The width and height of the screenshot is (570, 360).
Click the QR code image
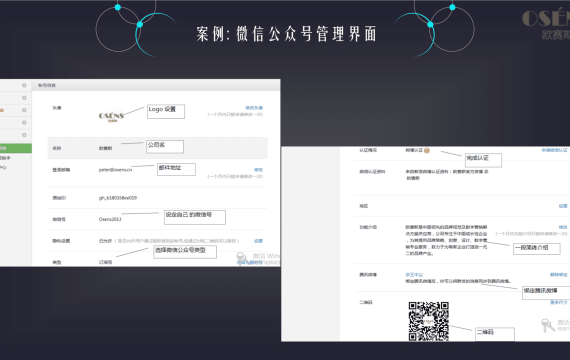429,321
